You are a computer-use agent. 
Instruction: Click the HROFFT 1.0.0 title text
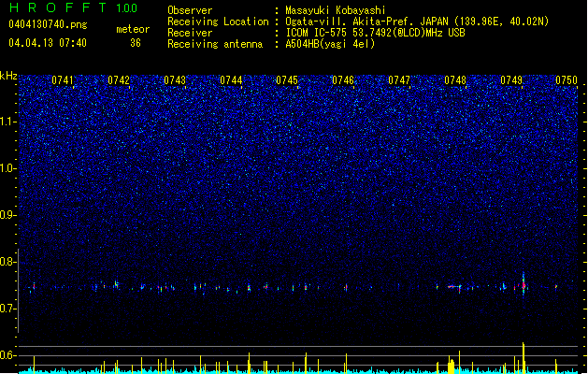point(74,7)
